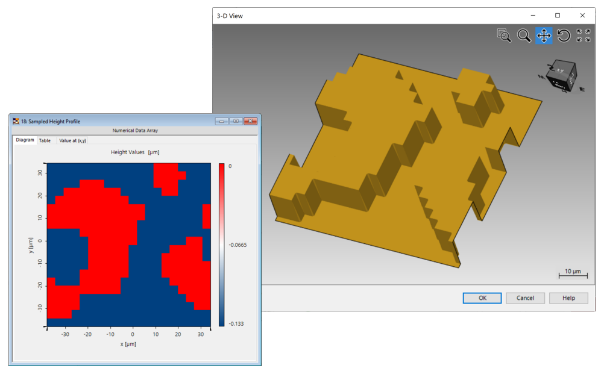Click the fit-to-view expand arrows icon
The image size is (604, 371).
coord(583,35)
